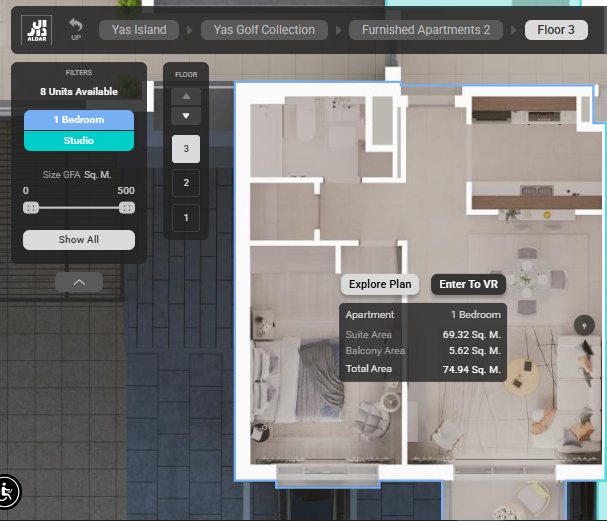This screenshot has height=521, width=607.
Task: Select floor 3 in floor selector
Action: pyautogui.click(x=186, y=149)
